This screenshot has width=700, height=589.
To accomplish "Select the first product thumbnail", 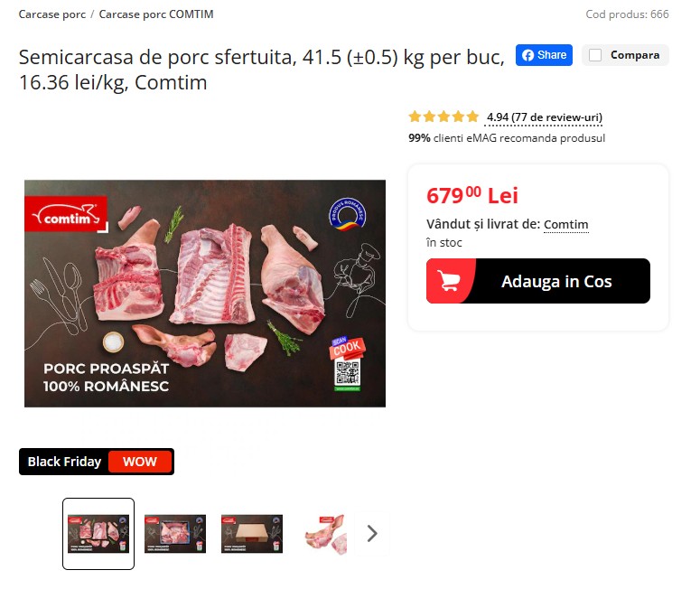I will click(x=98, y=534).
